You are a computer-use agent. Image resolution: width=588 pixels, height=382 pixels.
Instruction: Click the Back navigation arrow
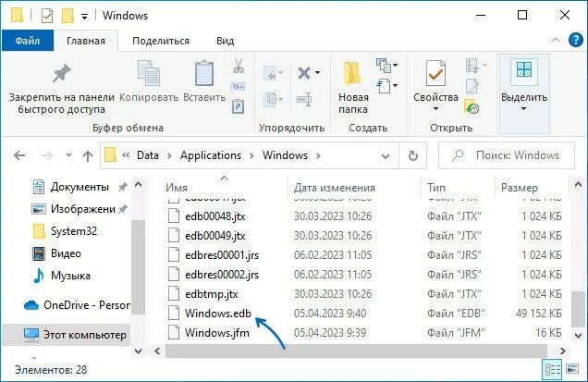tap(19, 155)
